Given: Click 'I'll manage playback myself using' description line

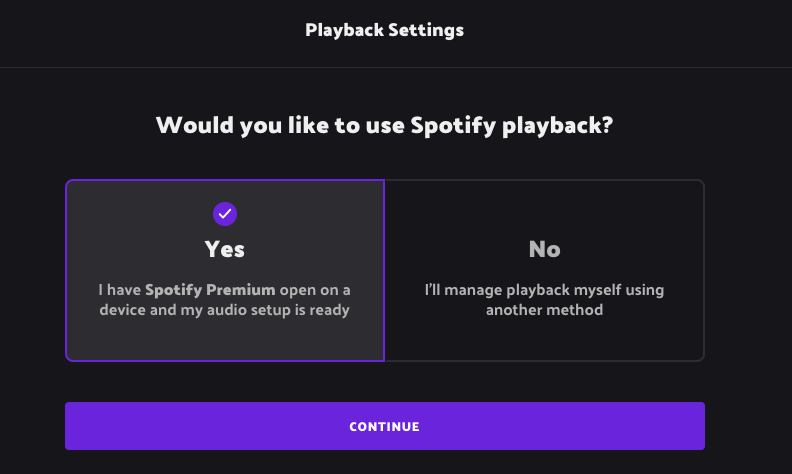Looking at the screenshot, I should coord(544,290).
